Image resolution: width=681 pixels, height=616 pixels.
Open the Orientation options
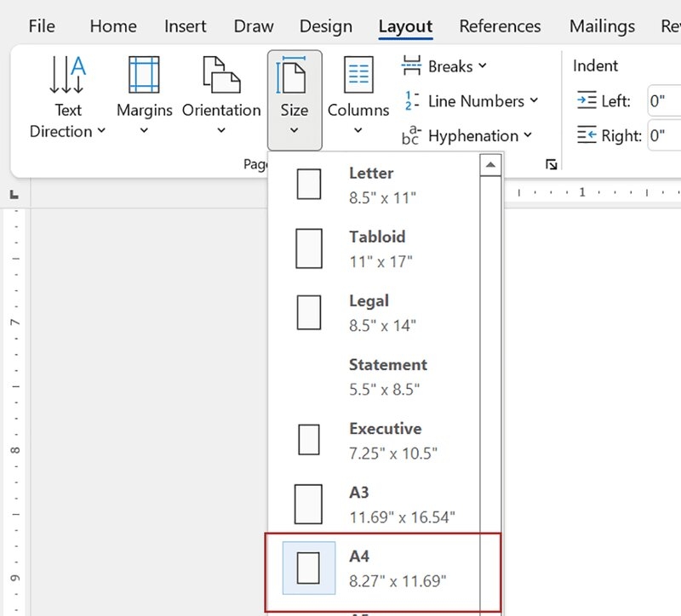[221, 98]
